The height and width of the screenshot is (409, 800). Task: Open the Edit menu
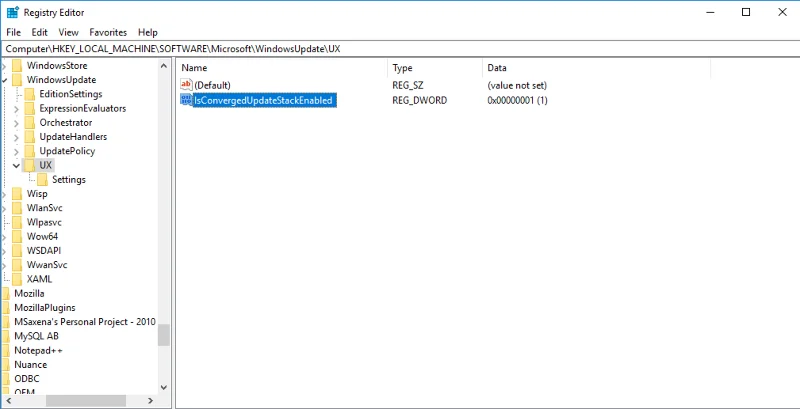39,32
